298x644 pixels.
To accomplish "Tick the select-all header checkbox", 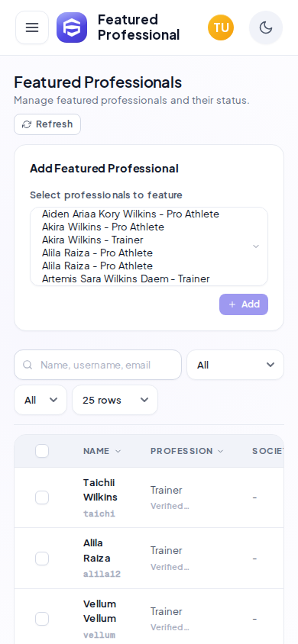I will tap(42, 451).
